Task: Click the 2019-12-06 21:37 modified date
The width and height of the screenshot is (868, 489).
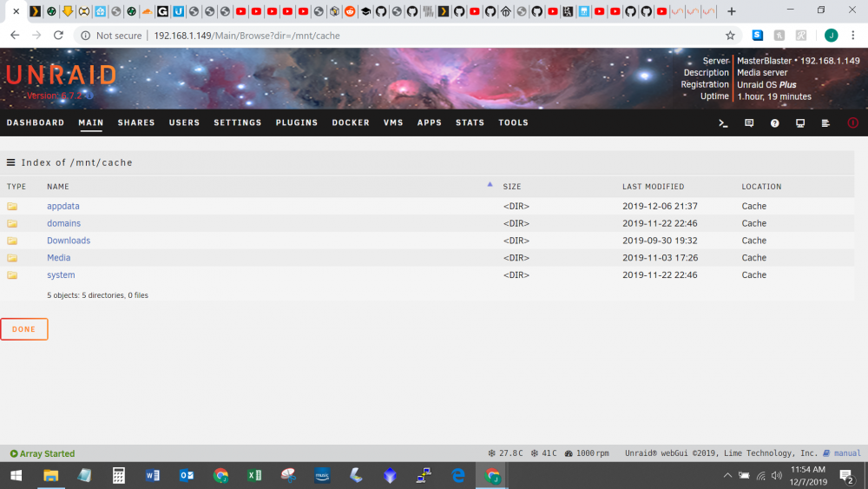Action: click(660, 206)
